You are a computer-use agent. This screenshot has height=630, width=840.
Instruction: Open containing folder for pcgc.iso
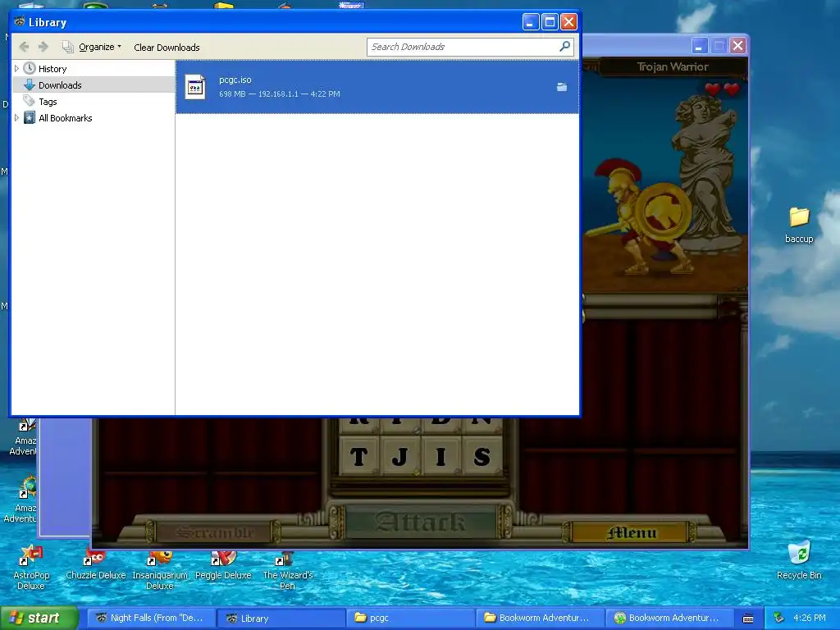point(561,87)
